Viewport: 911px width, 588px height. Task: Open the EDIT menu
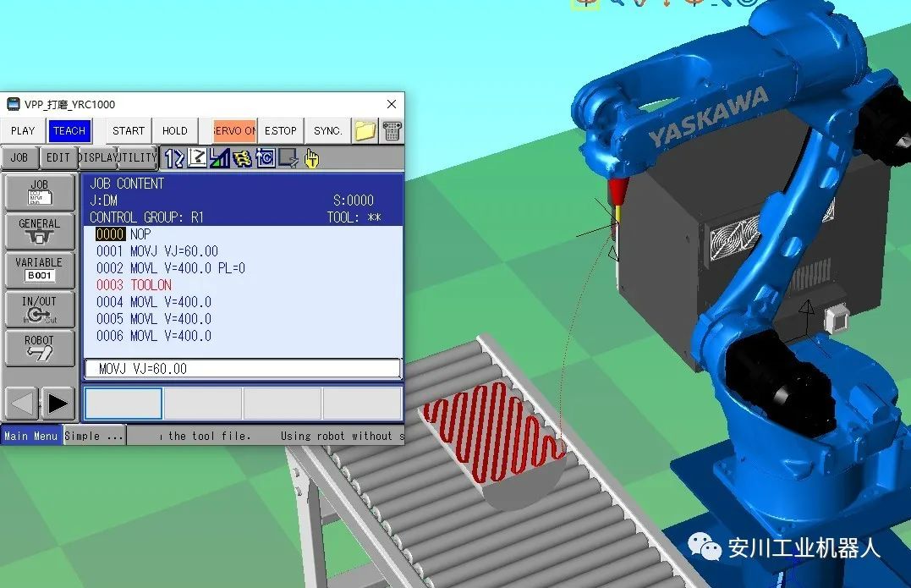click(x=58, y=157)
